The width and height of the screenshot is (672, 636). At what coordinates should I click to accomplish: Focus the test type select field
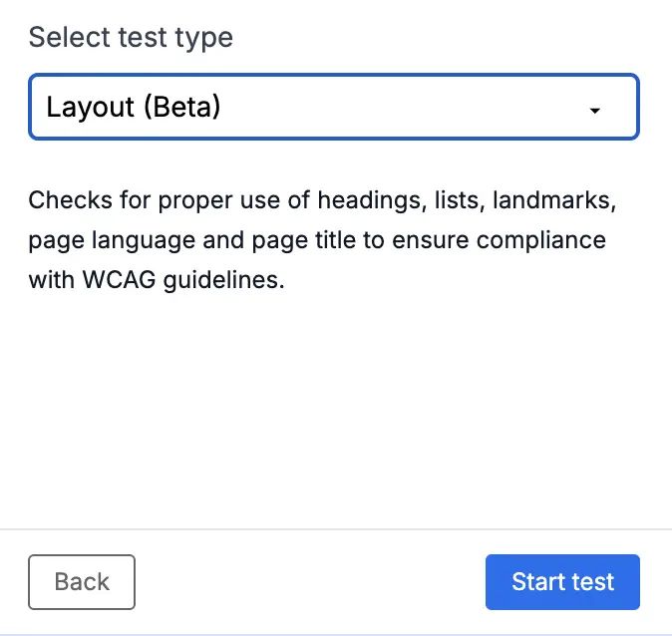(333, 107)
